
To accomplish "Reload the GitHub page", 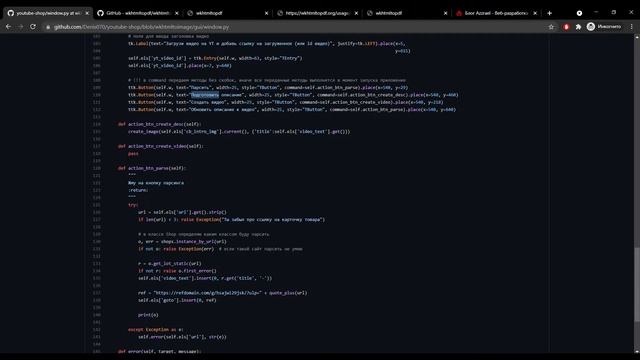I will tap(33, 27).
